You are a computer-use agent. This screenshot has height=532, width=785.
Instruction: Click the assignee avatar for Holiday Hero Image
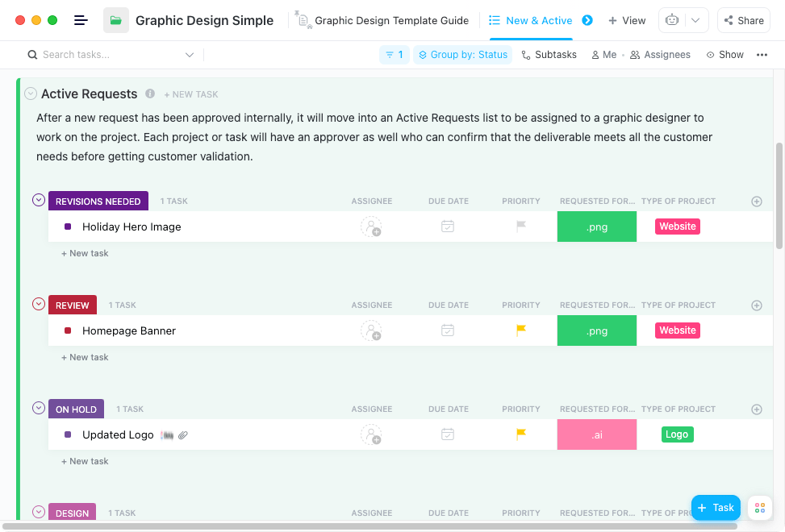pyautogui.click(x=371, y=227)
